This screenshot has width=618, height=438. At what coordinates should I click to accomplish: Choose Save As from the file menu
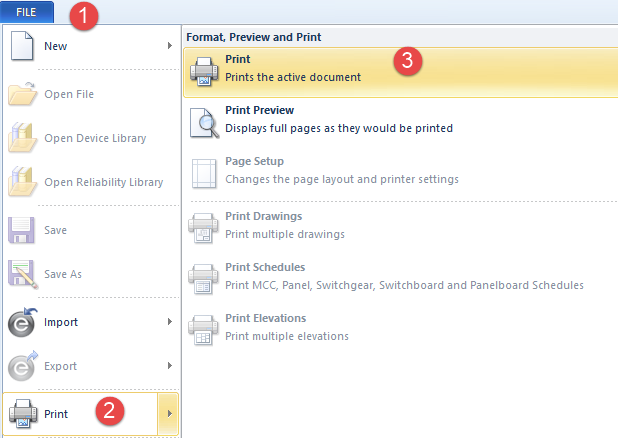point(63,274)
